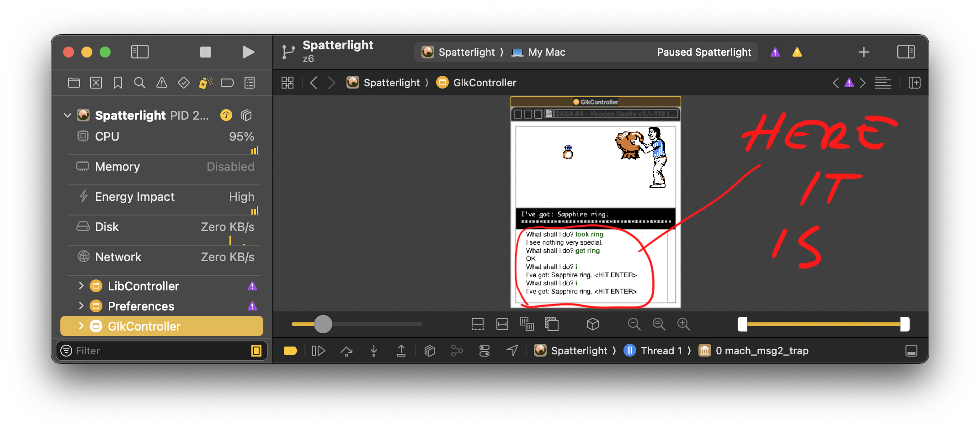980x431 pixels.
Task: Open the debug navigator tab
Action: coord(205,83)
